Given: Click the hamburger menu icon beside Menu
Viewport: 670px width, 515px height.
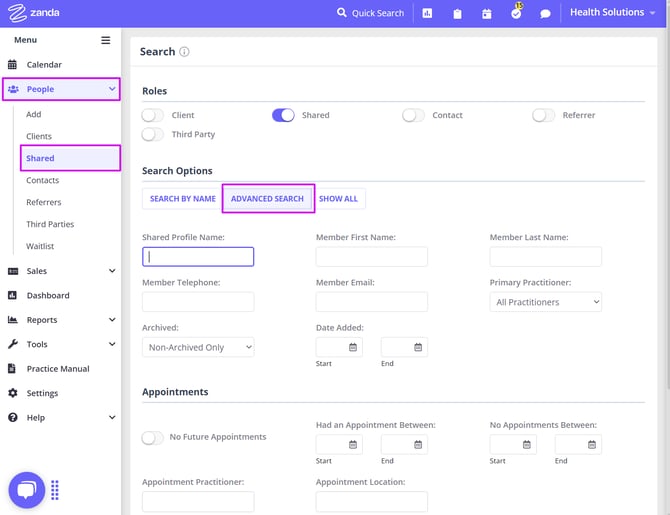Looking at the screenshot, I should [106, 41].
